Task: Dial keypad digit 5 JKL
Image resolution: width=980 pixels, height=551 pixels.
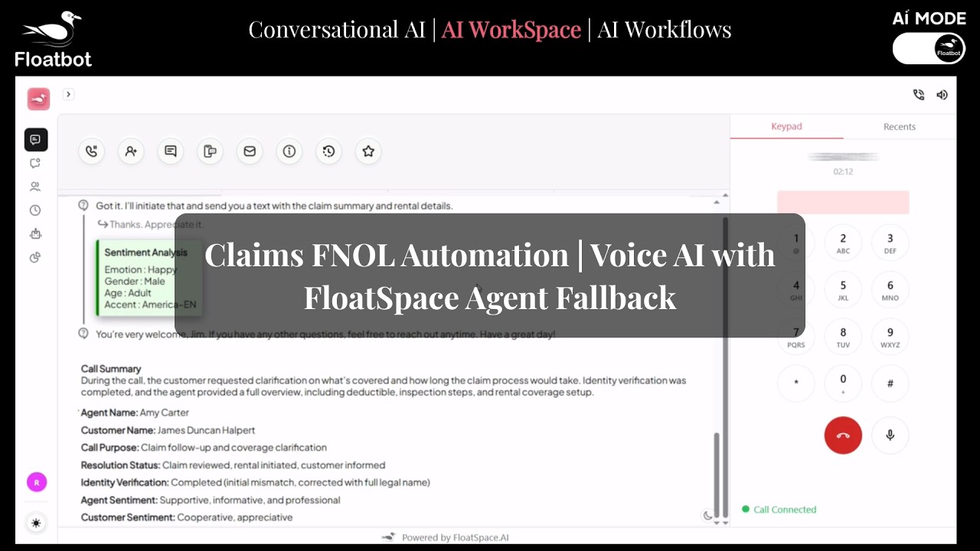Action: pyautogui.click(x=843, y=290)
